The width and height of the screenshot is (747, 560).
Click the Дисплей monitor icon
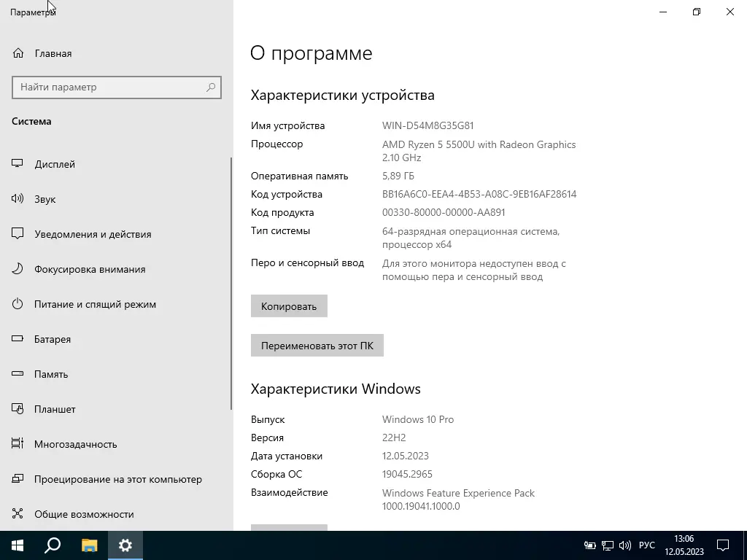[18, 164]
